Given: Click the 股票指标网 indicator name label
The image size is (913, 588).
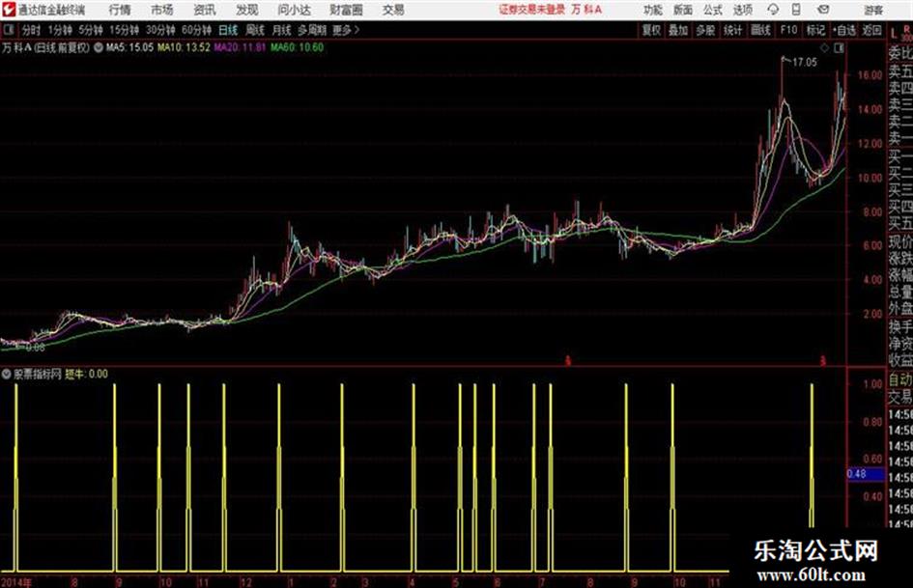Looking at the screenshot, I should pos(38,374).
